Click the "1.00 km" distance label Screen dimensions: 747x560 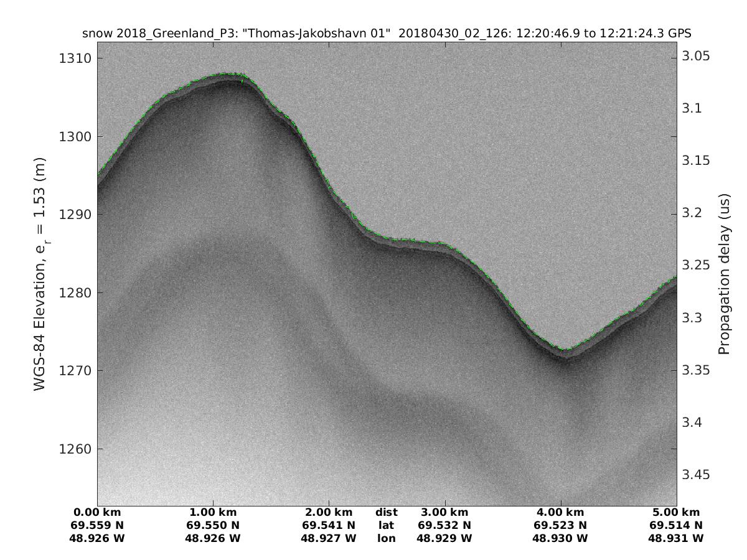213,513
